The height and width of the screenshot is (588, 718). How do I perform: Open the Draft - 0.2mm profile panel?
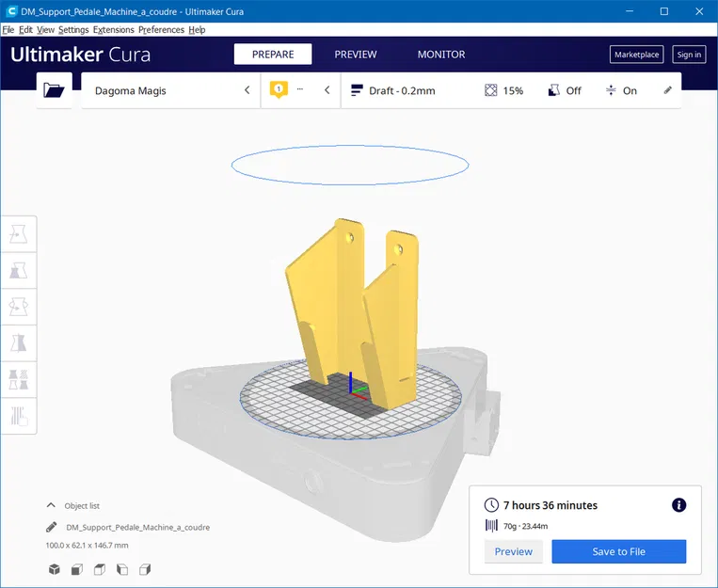[512, 90]
